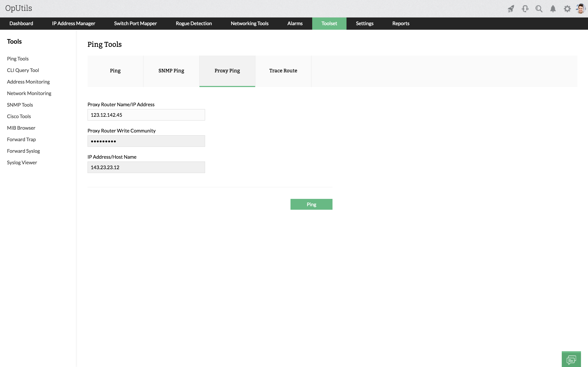Viewport: 588px width, 367px height.
Task: Go to Rogue Detection menu
Action: [194, 24]
